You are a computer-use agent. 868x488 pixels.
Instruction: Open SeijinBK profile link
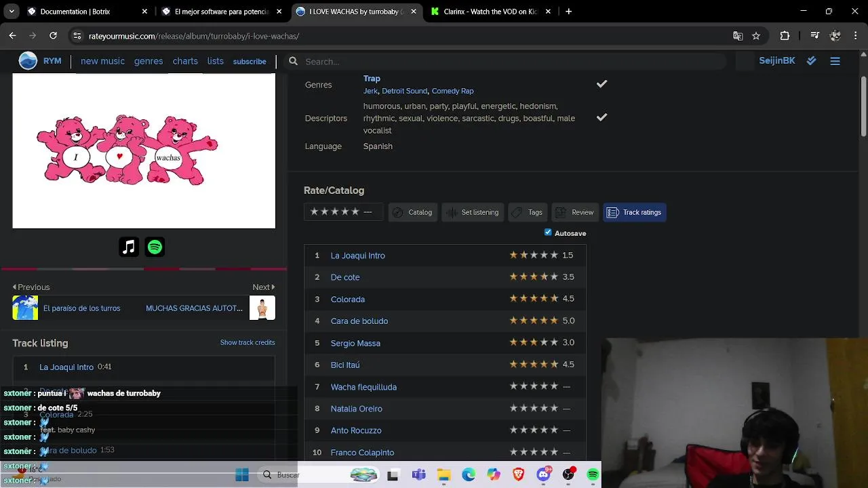click(777, 61)
